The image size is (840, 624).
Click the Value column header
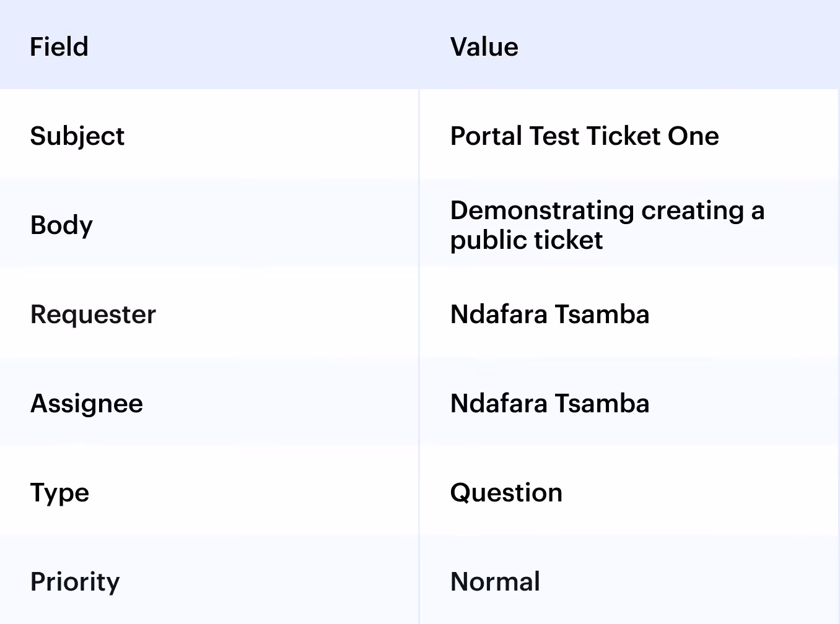point(484,46)
